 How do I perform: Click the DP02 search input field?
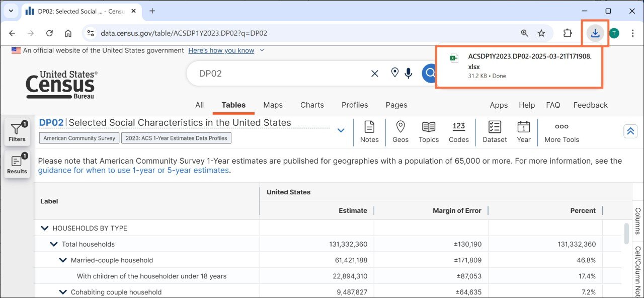[282, 73]
